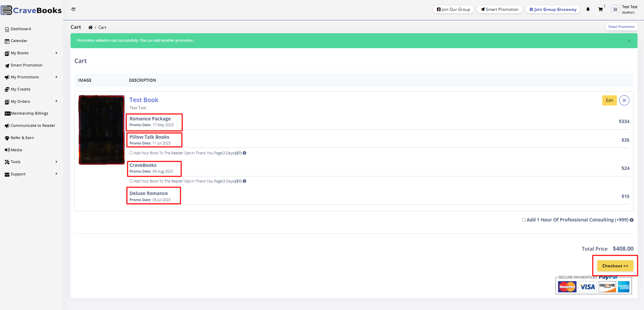Remove Test Book with the circle X icon
This screenshot has width=644, height=310.
(x=624, y=100)
